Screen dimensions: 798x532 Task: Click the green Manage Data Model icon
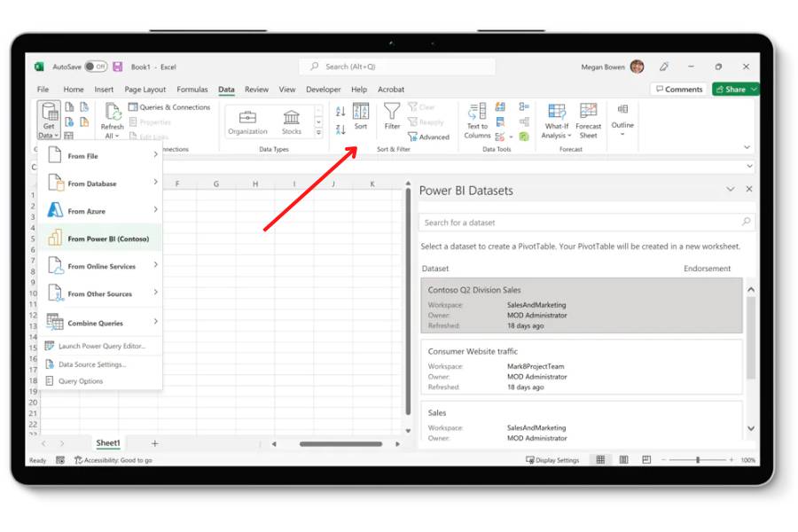[x=524, y=137]
